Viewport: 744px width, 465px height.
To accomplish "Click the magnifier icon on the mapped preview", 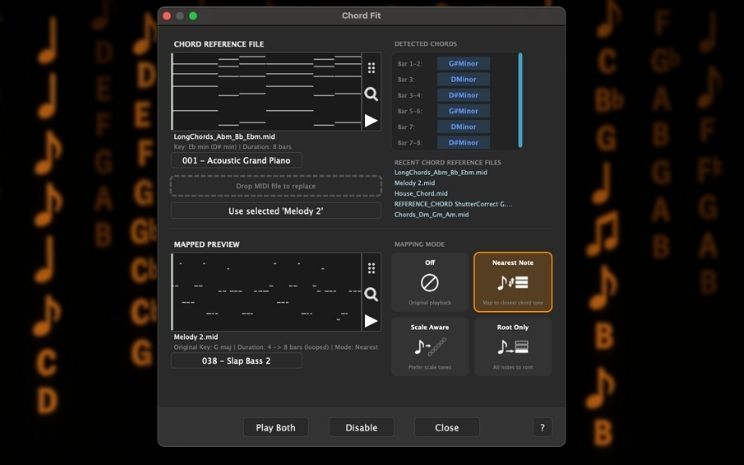I will [x=371, y=294].
